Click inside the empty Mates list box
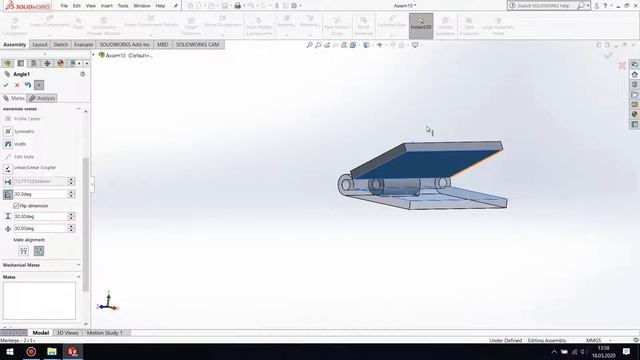640x360 pixels. tap(39, 301)
